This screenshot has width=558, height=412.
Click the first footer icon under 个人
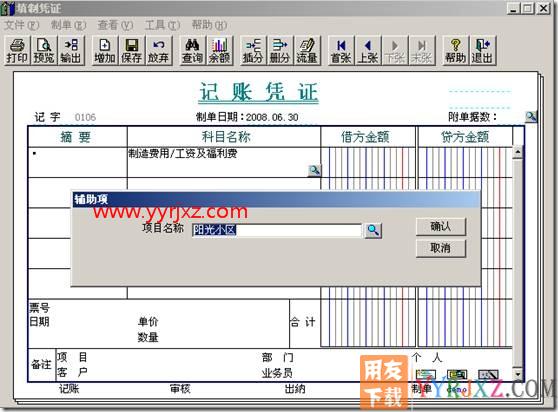coord(426,374)
